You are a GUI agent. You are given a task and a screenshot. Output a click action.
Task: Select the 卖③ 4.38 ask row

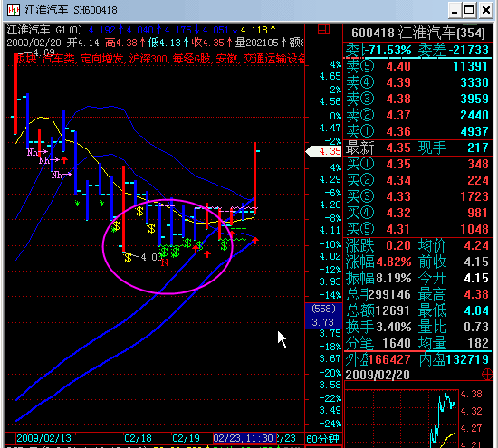click(417, 99)
